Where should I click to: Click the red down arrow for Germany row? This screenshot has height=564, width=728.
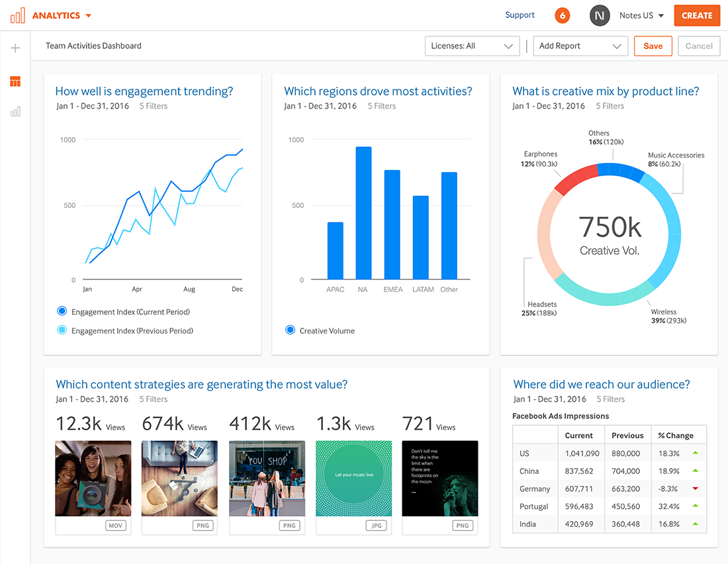(695, 489)
